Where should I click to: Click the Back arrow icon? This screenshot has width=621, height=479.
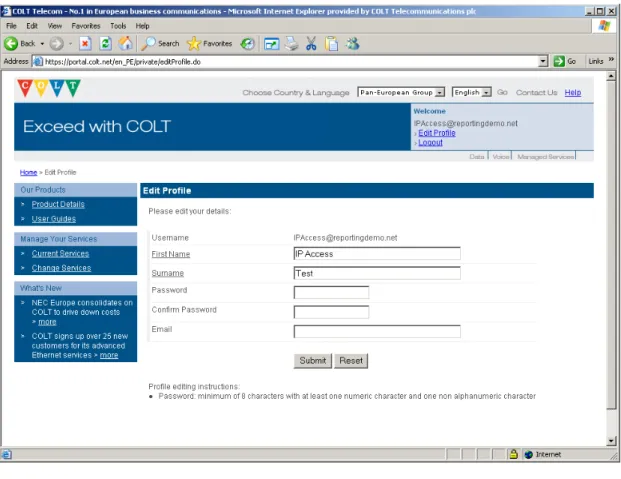click(x=11, y=44)
